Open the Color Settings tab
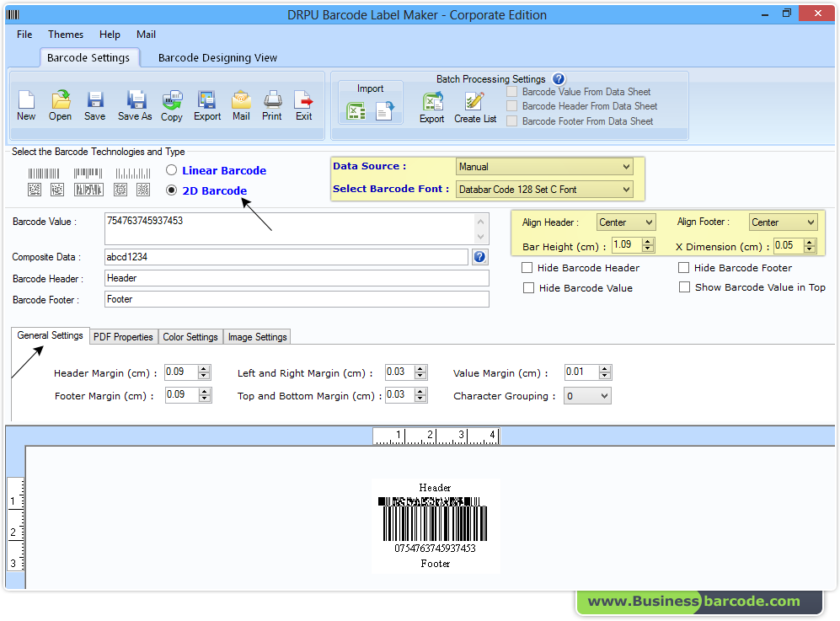 coord(190,336)
